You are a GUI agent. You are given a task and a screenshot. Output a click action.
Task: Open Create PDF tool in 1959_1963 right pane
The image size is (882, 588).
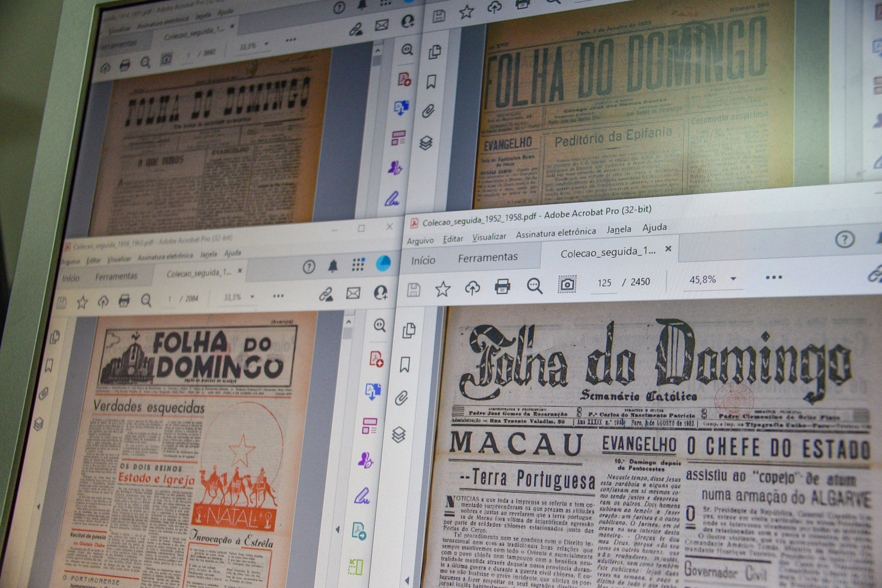(376, 359)
